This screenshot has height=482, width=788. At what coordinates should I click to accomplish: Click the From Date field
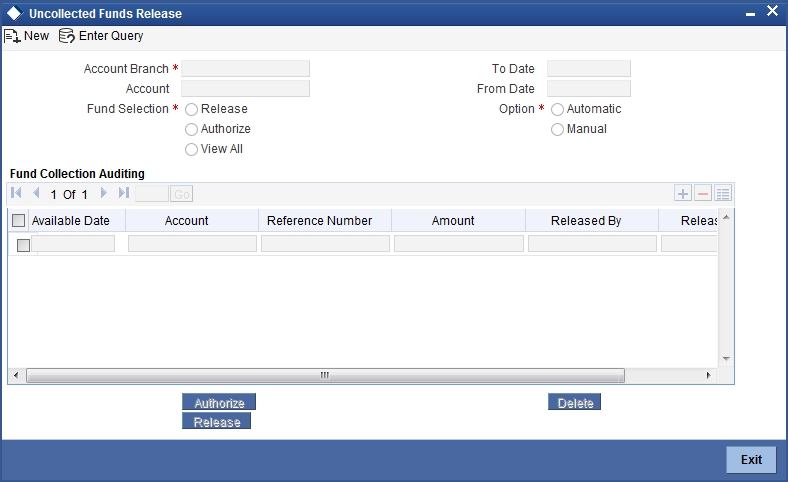pos(588,89)
